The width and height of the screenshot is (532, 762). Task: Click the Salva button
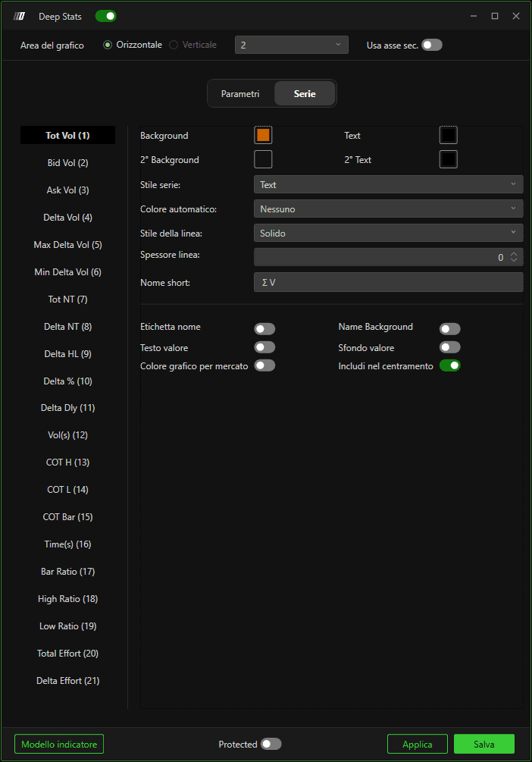(x=484, y=744)
